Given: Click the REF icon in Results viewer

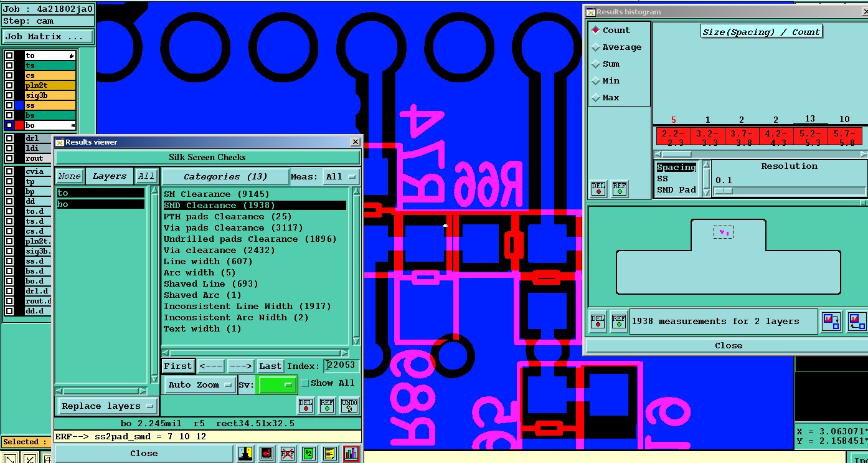Looking at the screenshot, I should click(327, 406).
